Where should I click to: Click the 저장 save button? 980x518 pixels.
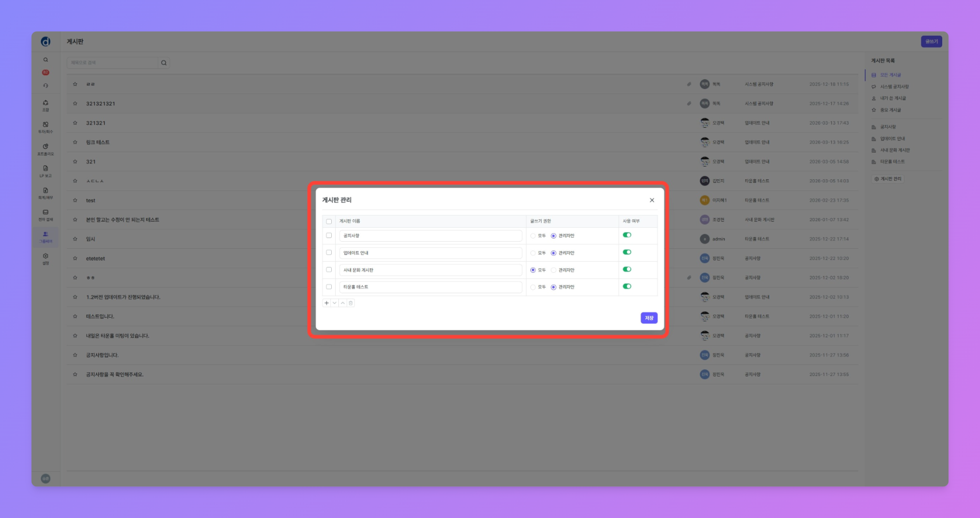pos(649,318)
